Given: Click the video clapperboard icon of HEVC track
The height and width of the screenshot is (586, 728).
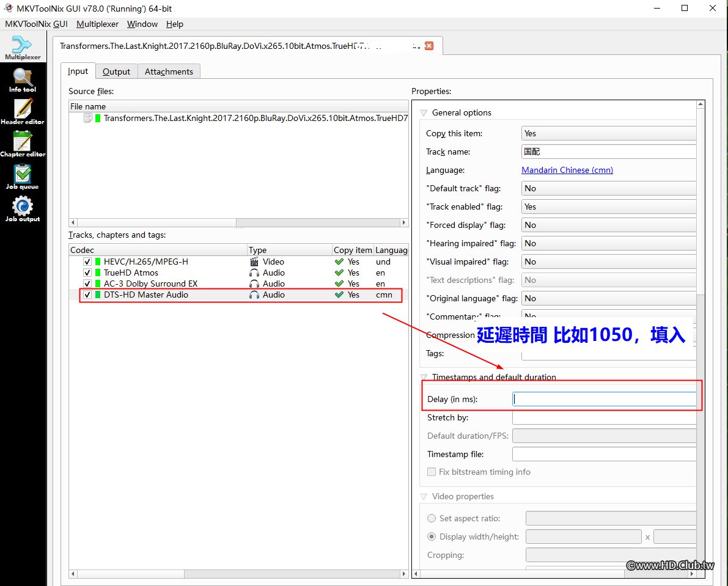Looking at the screenshot, I should (254, 262).
